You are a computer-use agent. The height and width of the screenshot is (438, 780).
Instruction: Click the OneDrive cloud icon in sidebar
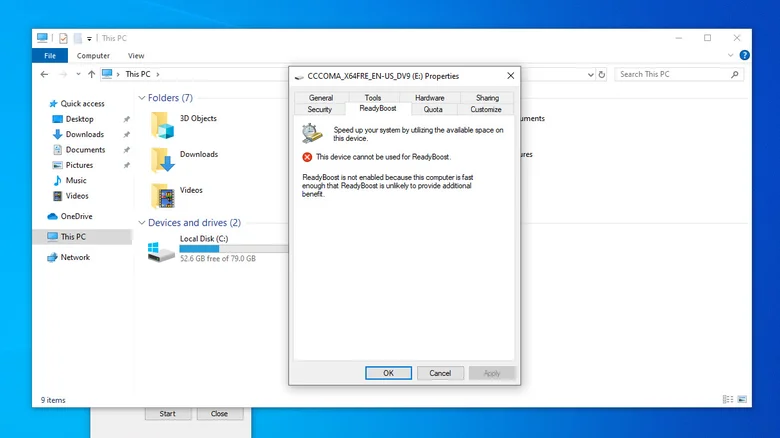(x=52, y=217)
